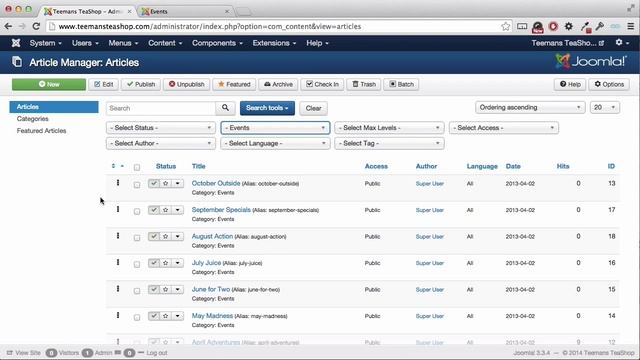
Task: Click published checkmark status for August Action
Action: pos(154,237)
